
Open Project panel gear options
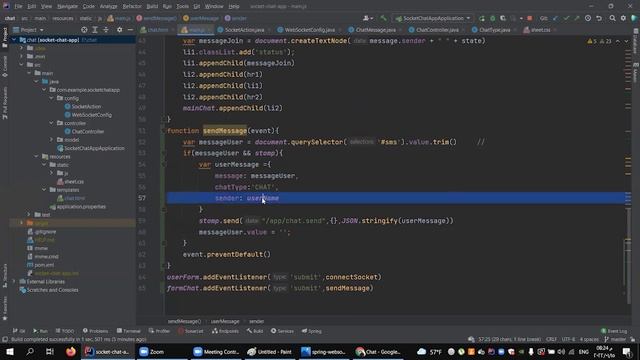pyautogui.click(x=120, y=30)
